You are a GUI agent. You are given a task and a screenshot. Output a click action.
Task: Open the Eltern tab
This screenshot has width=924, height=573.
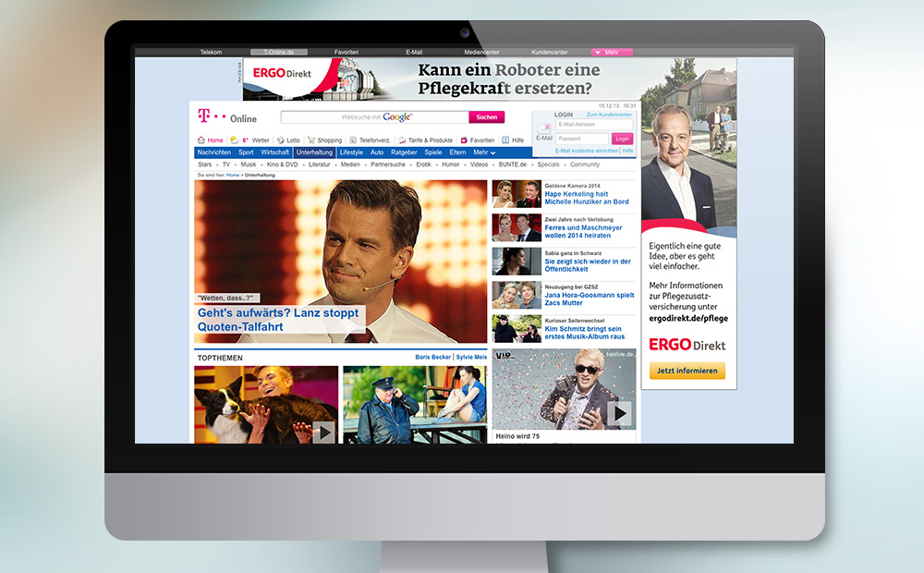[458, 152]
